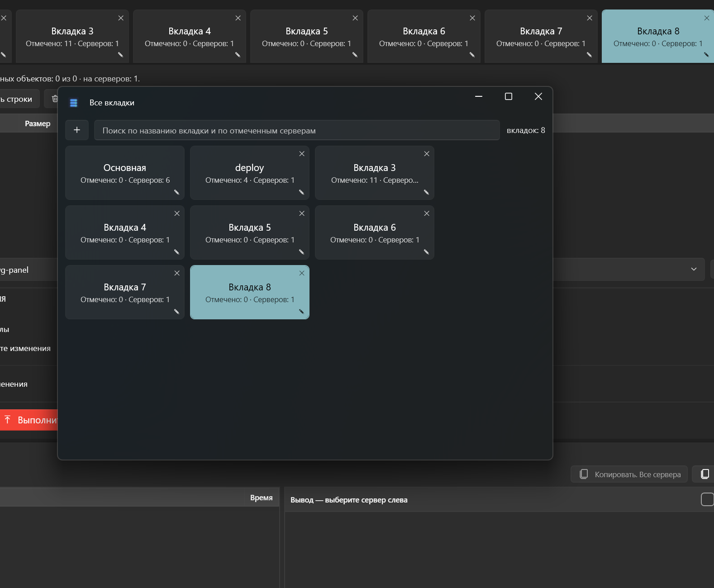Close the top-bar Вкладка 4 tab
Viewport: 714px width, 588px height.
(238, 18)
